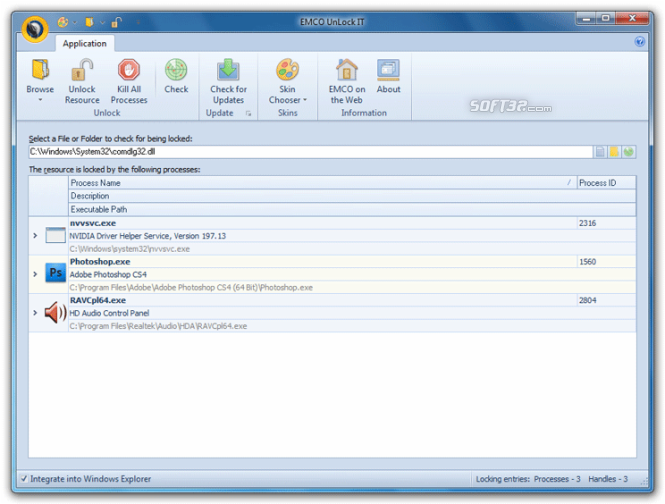Open EMCO on the Web
The image size is (665, 504).
tap(346, 70)
